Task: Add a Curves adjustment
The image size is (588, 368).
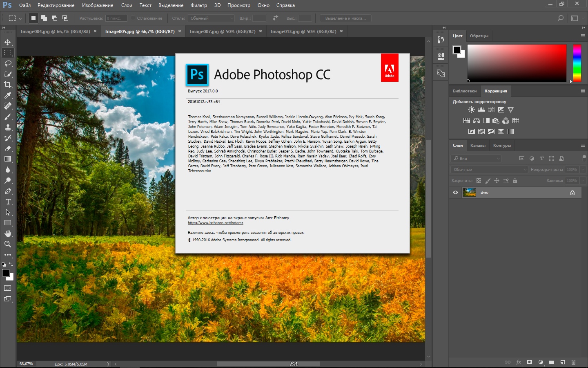Action: click(491, 110)
